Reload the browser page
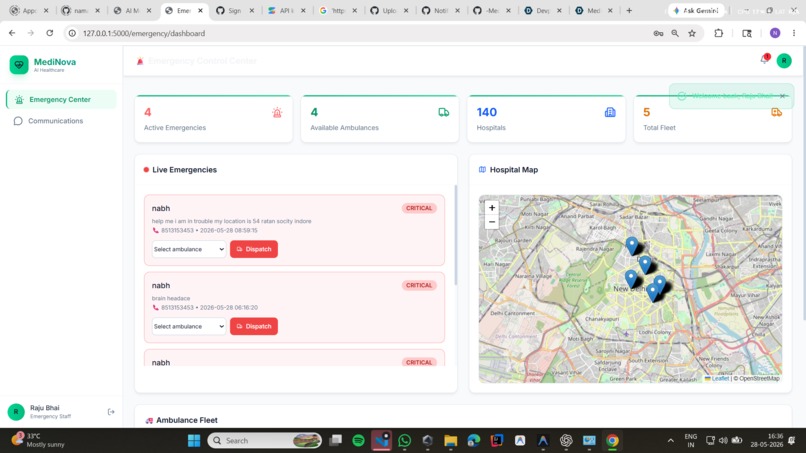806x453 pixels. (x=49, y=33)
